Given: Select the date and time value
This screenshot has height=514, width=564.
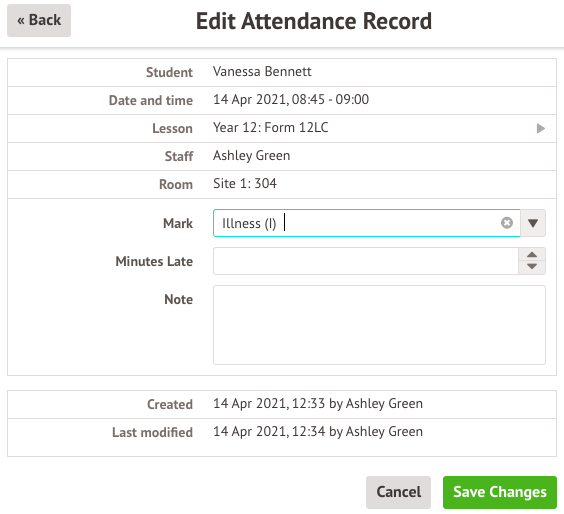Looking at the screenshot, I should click(291, 100).
